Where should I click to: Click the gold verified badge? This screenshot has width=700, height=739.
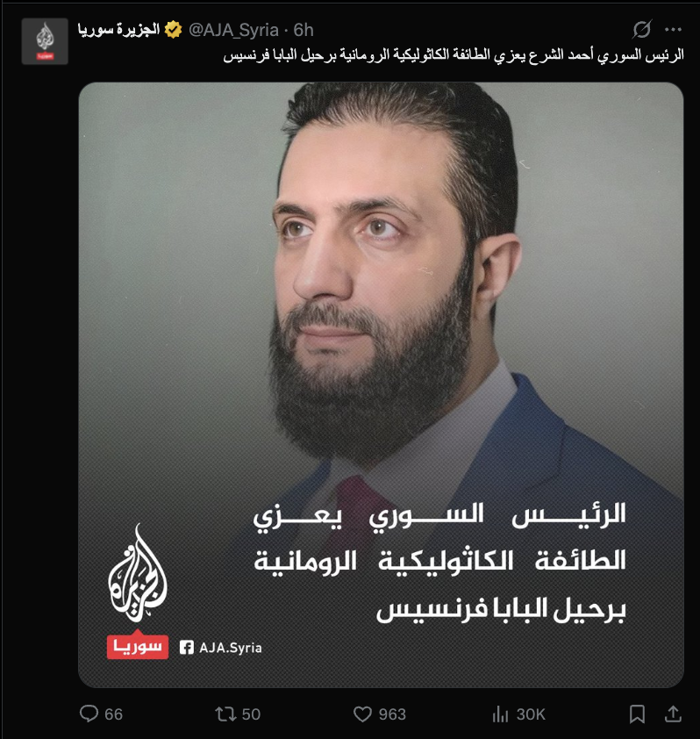[174, 30]
